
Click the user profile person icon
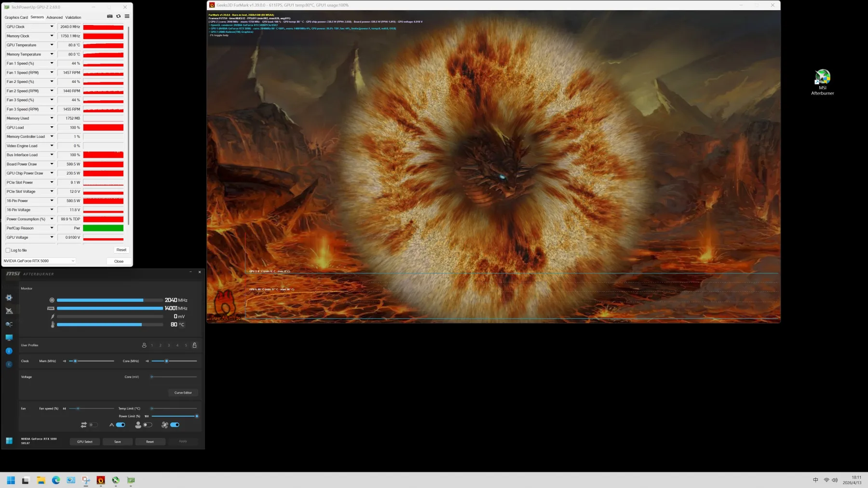(144, 345)
